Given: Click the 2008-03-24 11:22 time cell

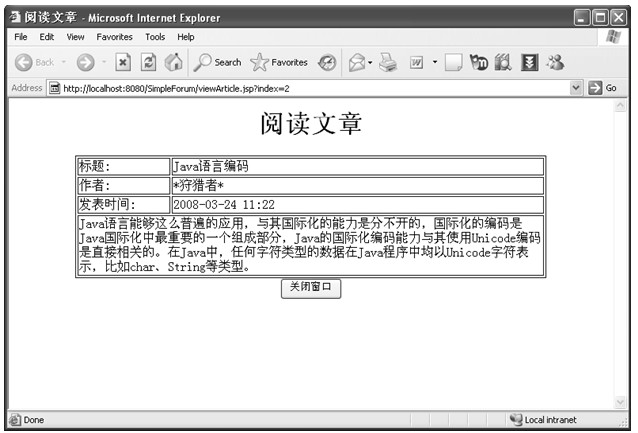Looking at the screenshot, I should (358, 204).
